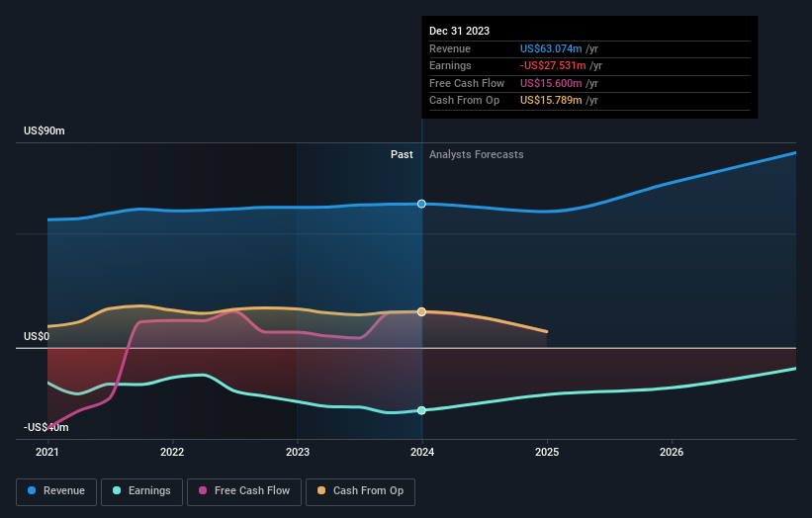Select the 2022 x-axis label

(172, 452)
